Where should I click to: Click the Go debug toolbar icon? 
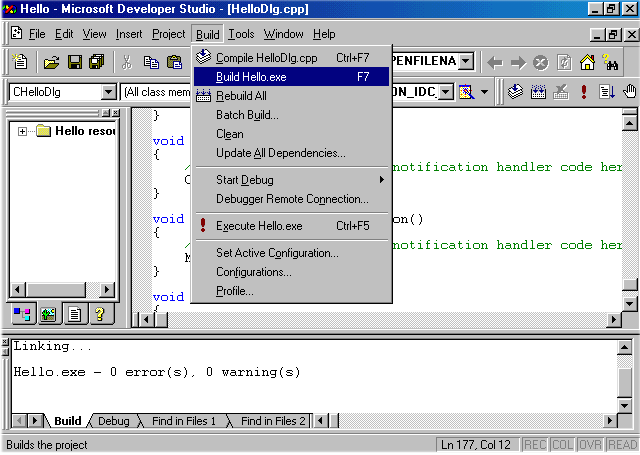[x=607, y=92]
